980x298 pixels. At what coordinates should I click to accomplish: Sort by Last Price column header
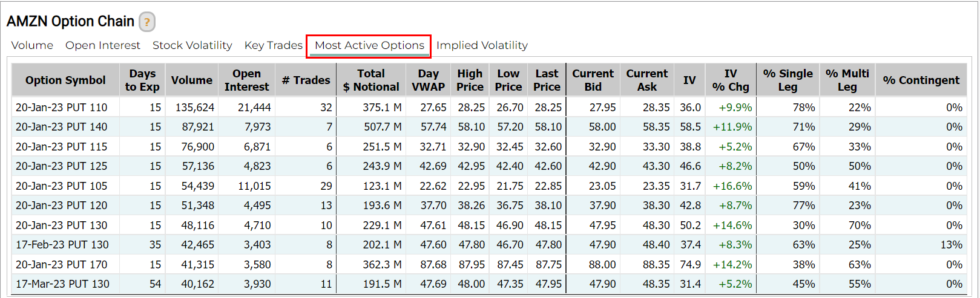[x=547, y=80]
